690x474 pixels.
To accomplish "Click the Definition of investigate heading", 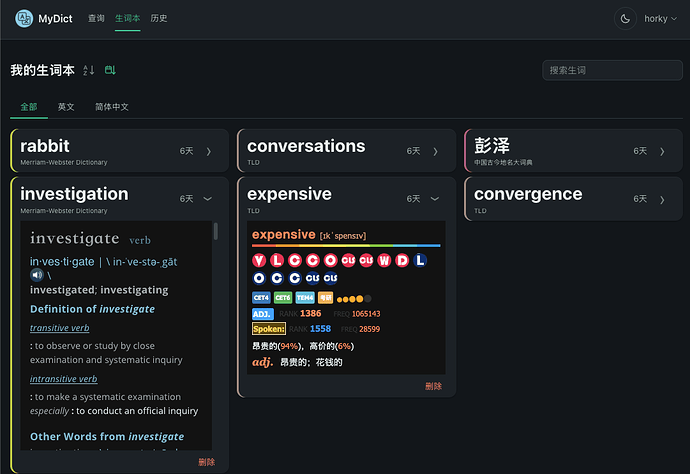I will [x=92, y=309].
